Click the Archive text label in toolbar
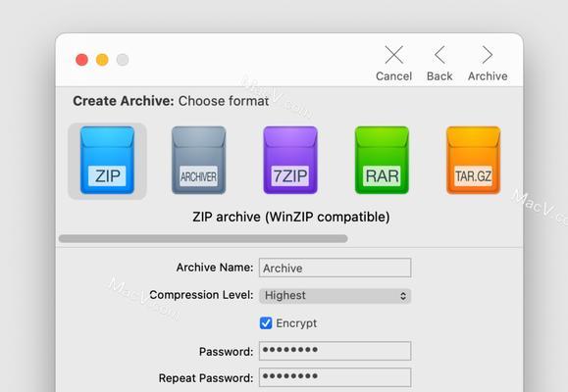Viewport: 568px width, 392px height. click(488, 76)
